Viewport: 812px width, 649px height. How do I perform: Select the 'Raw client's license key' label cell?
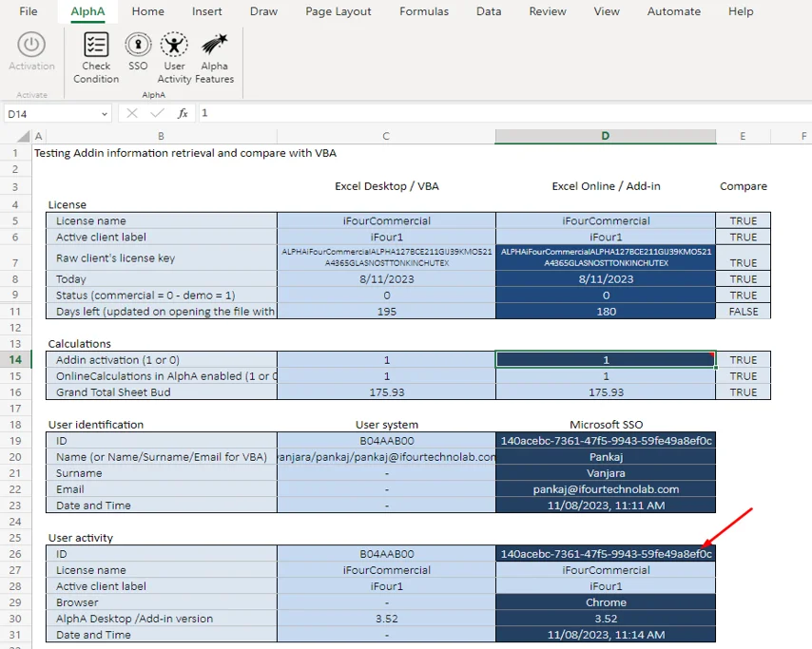click(162, 258)
